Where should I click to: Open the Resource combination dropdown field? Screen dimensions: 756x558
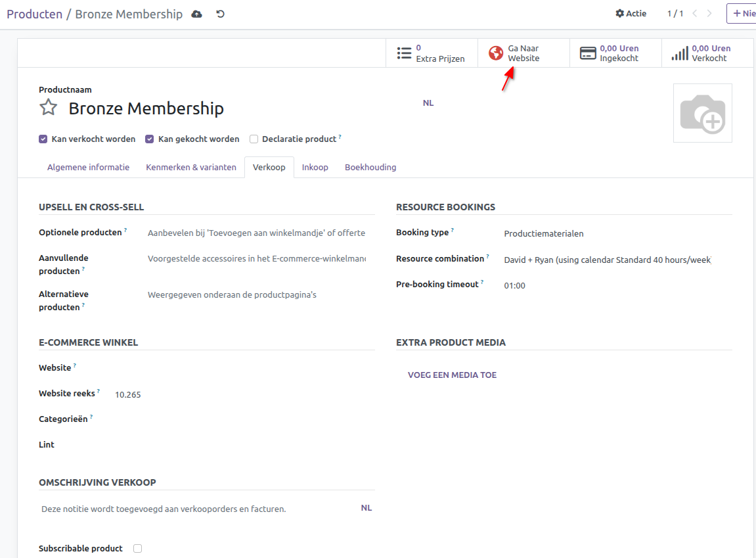608,260
